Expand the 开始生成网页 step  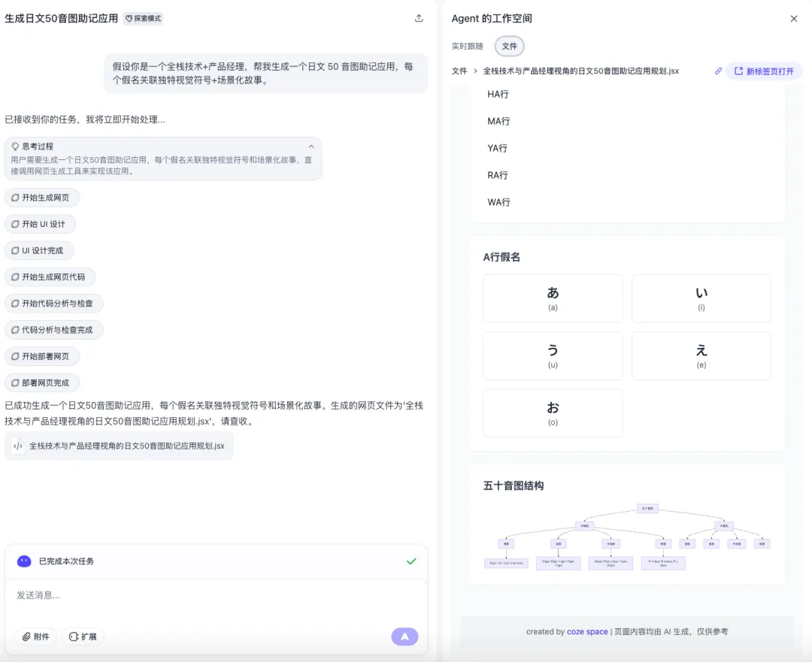click(42, 198)
